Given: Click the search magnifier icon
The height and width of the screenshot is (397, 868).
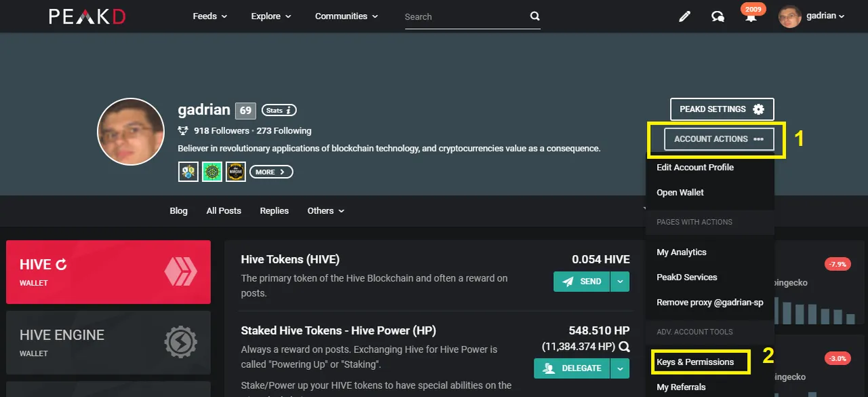Looking at the screenshot, I should pos(535,16).
